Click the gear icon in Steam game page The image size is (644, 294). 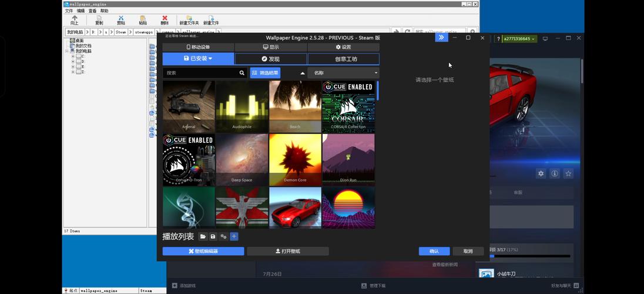coord(541,173)
